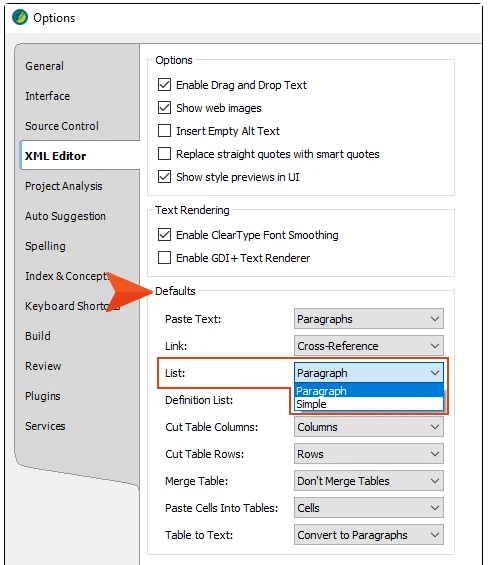Select Simple in the List dropdown
The image size is (488, 565).
coord(369,404)
